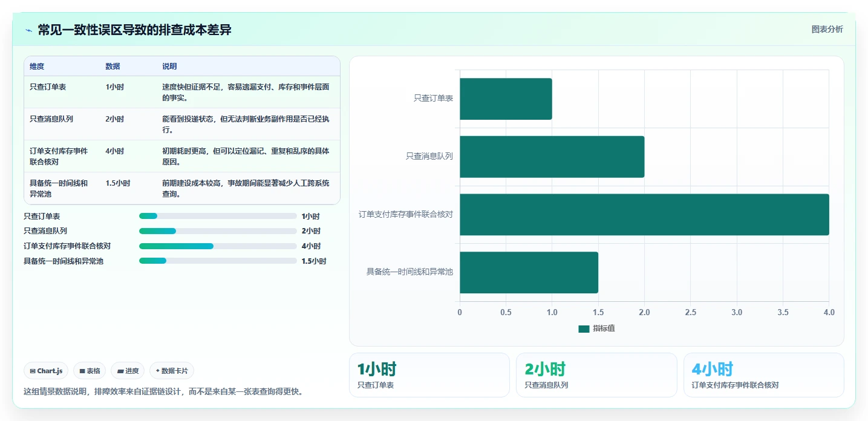Click the lightning icon beside the title
Image resolution: width=868 pixels, height=421 pixels.
tap(28, 30)
